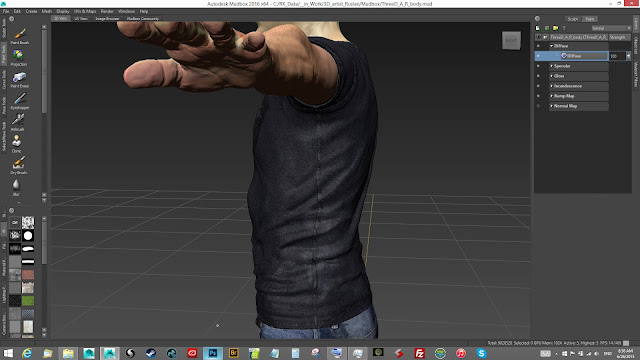Open the UVs & Maps menu
The width and height of the screenshot is (640, 360).
(x=85, y=11)
